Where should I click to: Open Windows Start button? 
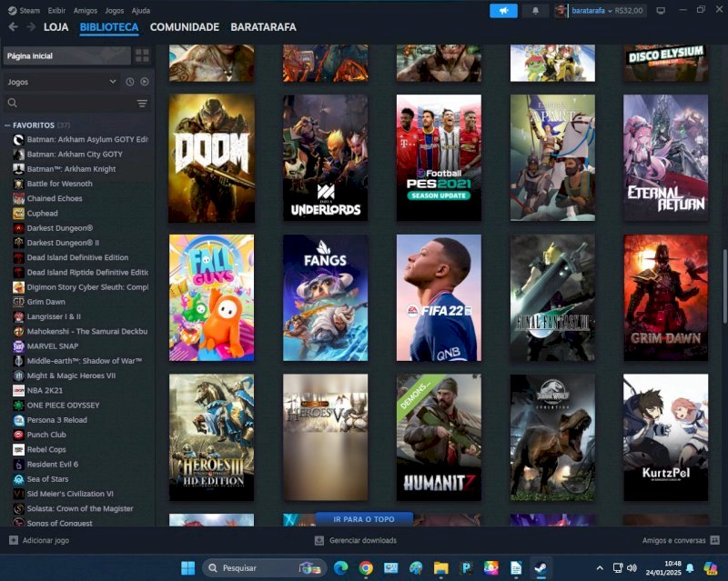point(188,567)
